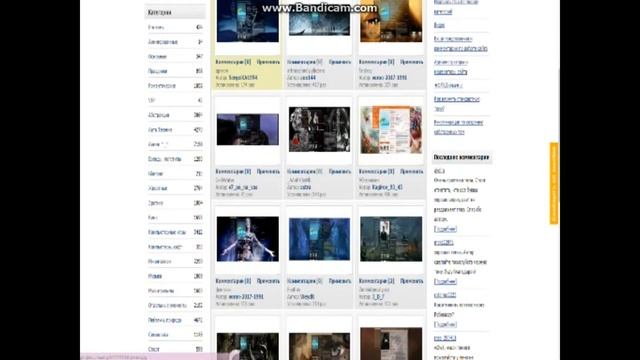Open comments link under the outstretched-arms figure theme
The image size is (640, 360).
click(x=233, y=281)
